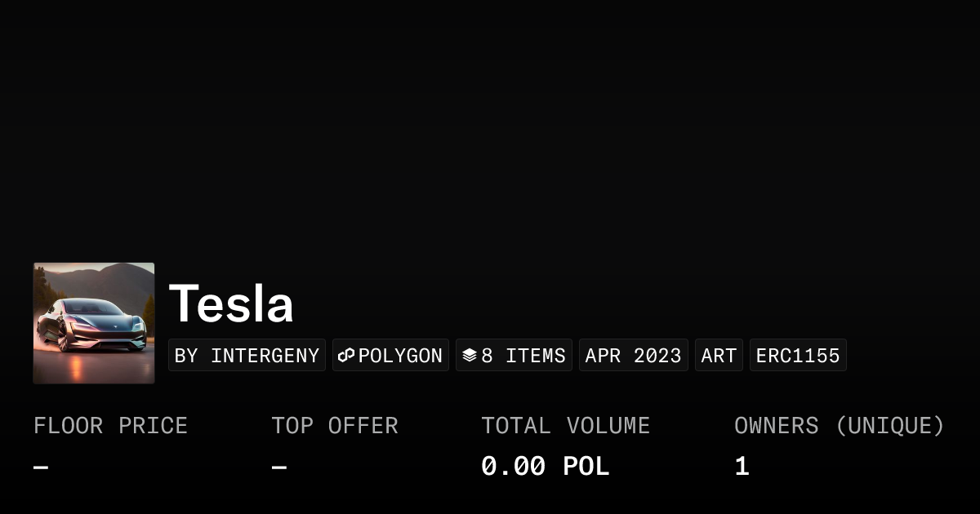
Task: Click the Tesla collection title
Action: tap(231, 304)
